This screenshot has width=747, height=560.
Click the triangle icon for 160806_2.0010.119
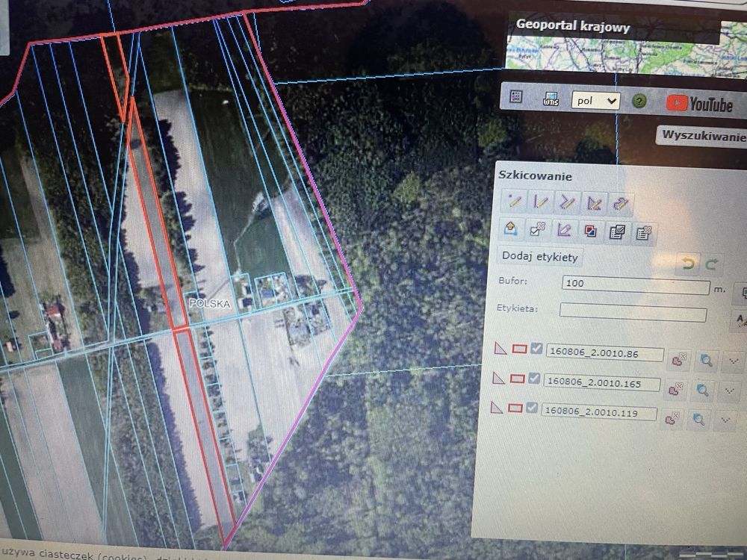(x=496, y=407)
